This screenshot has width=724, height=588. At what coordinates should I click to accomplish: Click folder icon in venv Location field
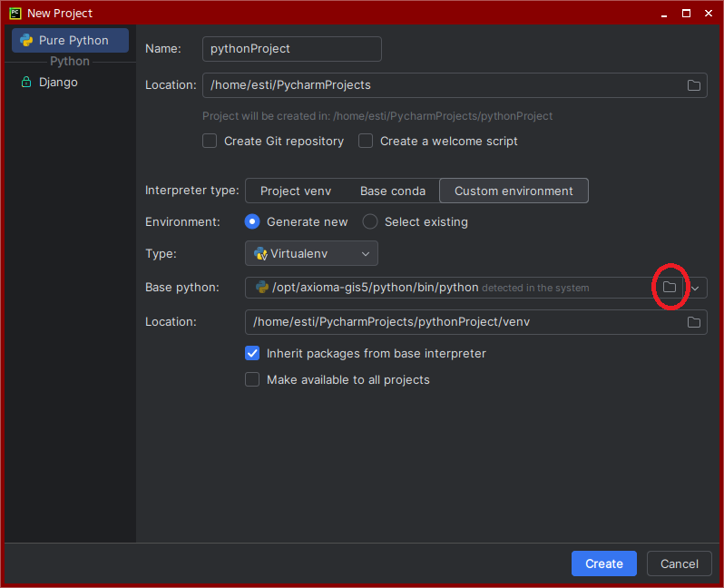693,322
